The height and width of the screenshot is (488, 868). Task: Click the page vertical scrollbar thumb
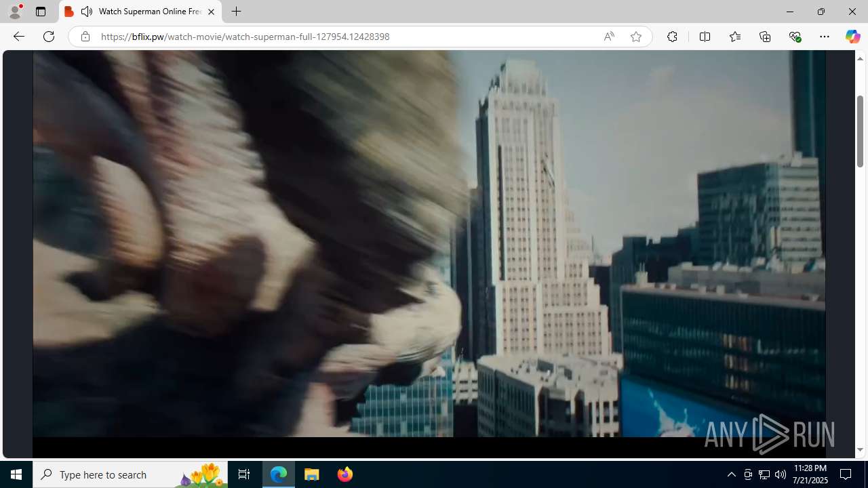(860, 131)
